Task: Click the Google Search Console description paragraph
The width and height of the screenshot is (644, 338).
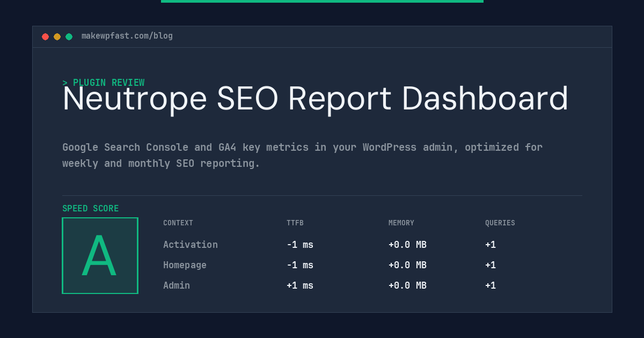Action: click(302, 155)
